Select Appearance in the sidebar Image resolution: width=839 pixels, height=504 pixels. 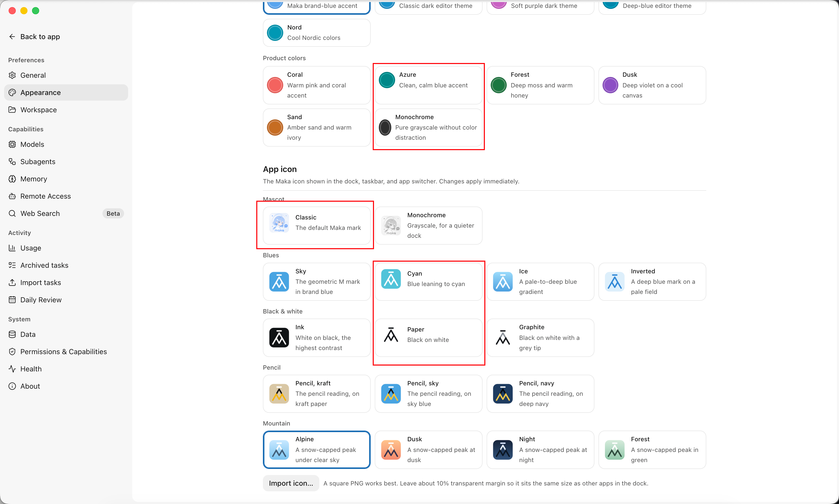pyautogui.click(x=66, y=92)
